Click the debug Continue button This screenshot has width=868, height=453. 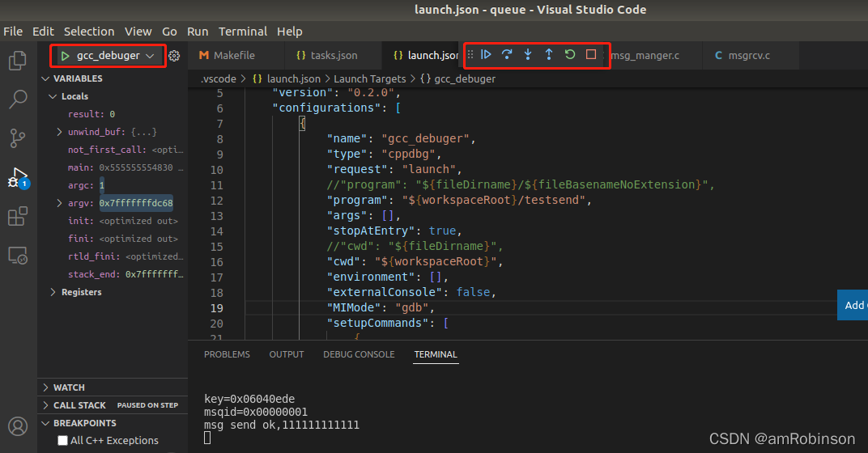coord(486,54)
